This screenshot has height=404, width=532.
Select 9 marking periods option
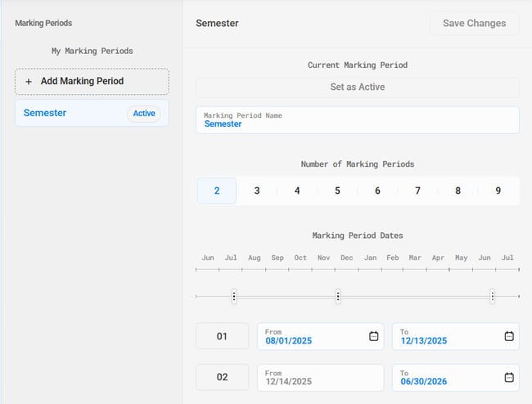click(498, 191)
